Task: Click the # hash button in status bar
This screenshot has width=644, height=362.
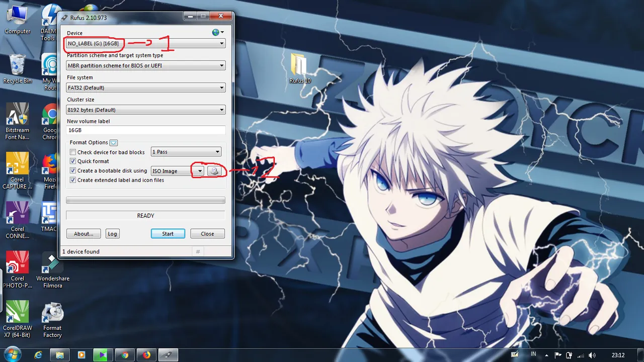Action: 198,251
